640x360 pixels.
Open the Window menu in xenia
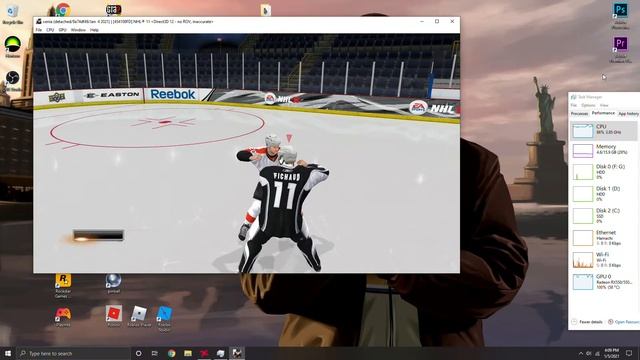[78, 30]
